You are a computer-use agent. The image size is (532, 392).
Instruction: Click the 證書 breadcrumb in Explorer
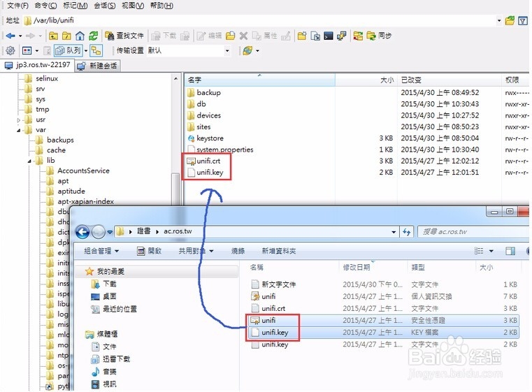(x=143, y=231)
